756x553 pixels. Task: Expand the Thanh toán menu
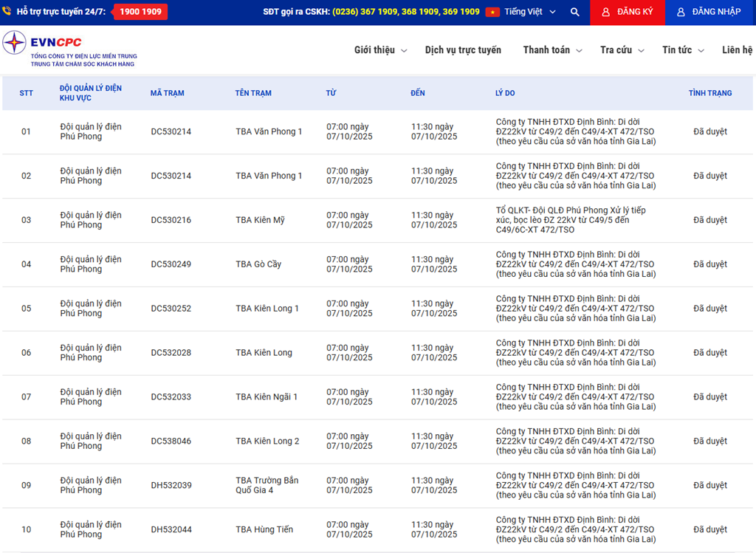point(552,50)
